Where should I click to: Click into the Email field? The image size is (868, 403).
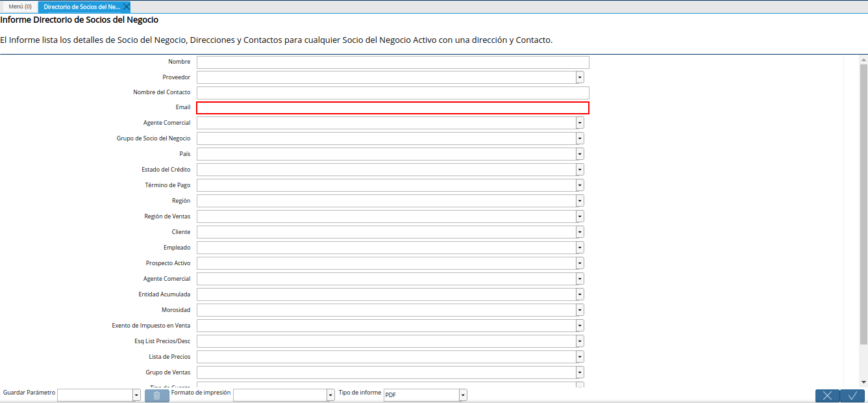pos(393,108)
